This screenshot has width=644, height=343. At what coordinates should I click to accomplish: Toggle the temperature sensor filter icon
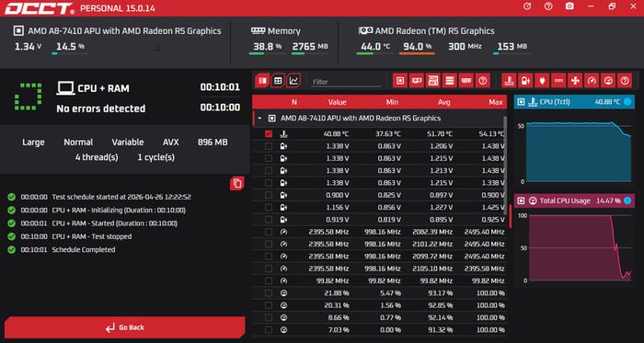[x=509, y=81]
